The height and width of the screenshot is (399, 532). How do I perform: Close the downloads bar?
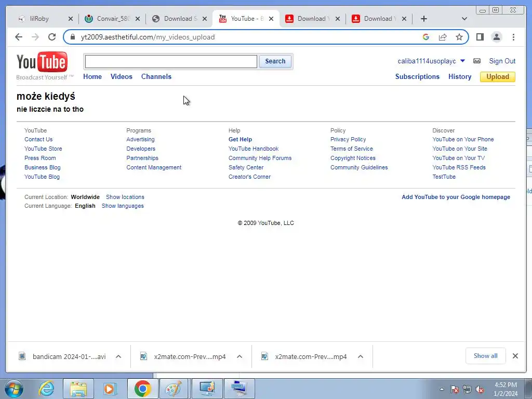point(515,356)
